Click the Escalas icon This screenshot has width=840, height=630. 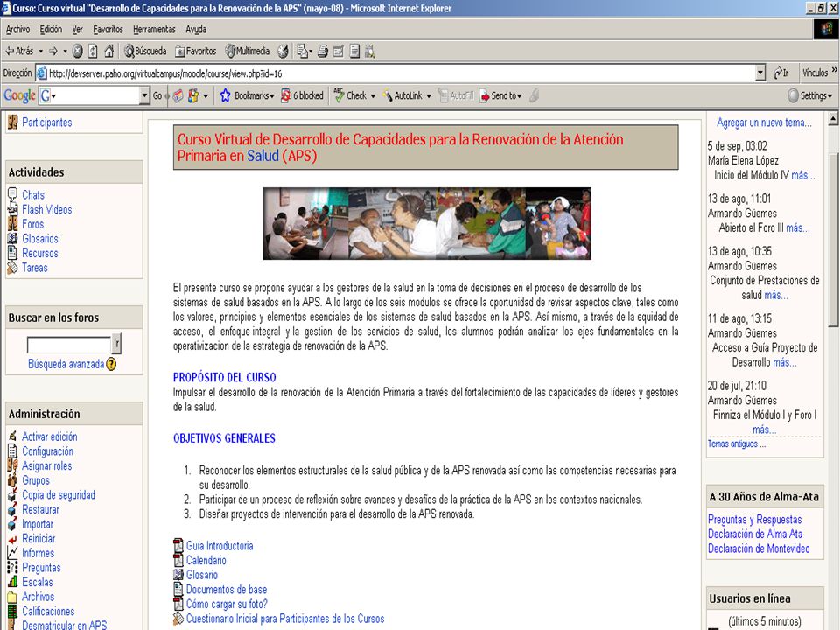tap(12, 582)
